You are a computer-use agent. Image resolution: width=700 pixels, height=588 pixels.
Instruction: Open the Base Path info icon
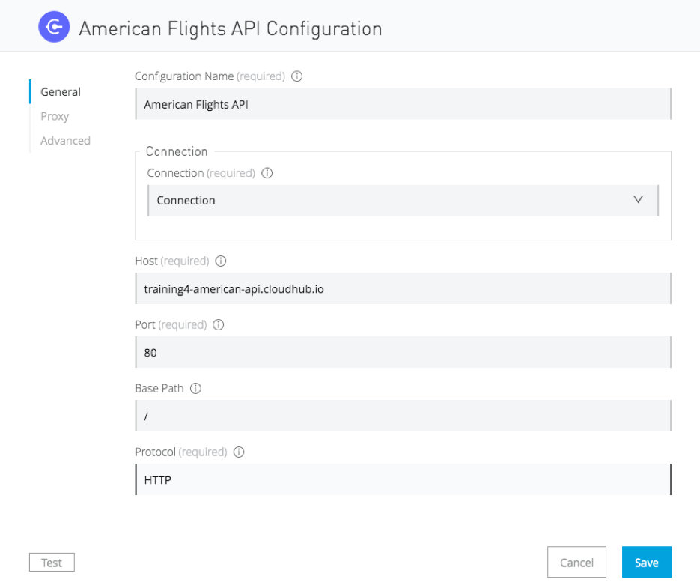click(x=195, y=388)
